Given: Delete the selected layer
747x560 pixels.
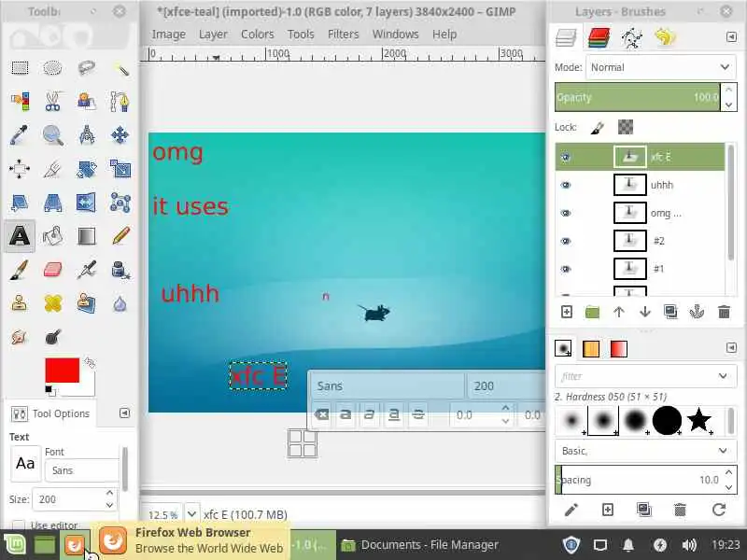Looking at the screenshot, I should pyautogui.click(x=724, y=312).
